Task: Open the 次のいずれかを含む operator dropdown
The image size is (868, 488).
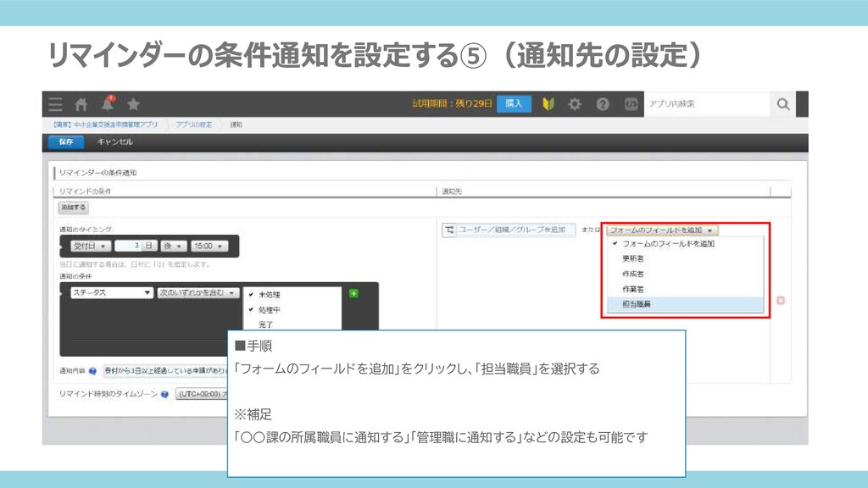Action: (x=198, y=292)
